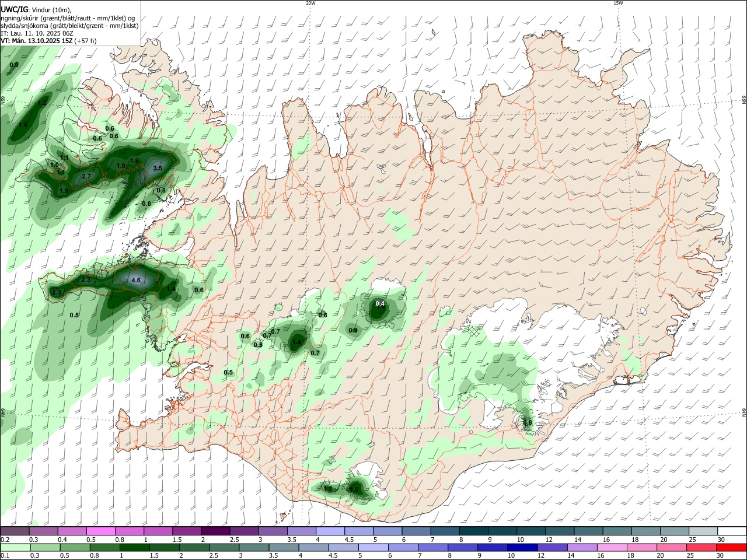Click the upper-row darkest purple 2–2.5 swatch
The height and width of the screenshot is (560, 747).
click(215, 531)
